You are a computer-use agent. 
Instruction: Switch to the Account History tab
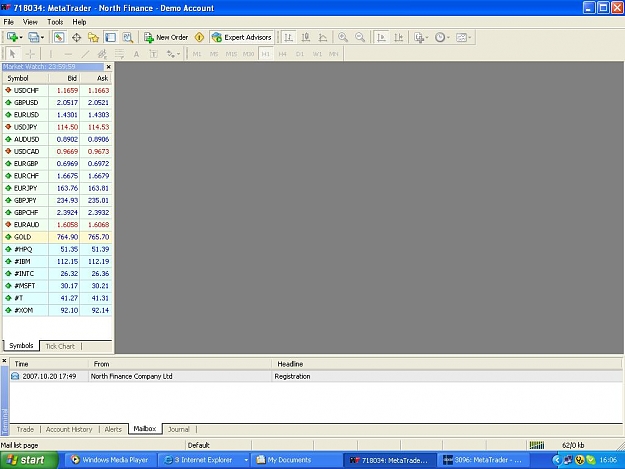tap(69, 429)
